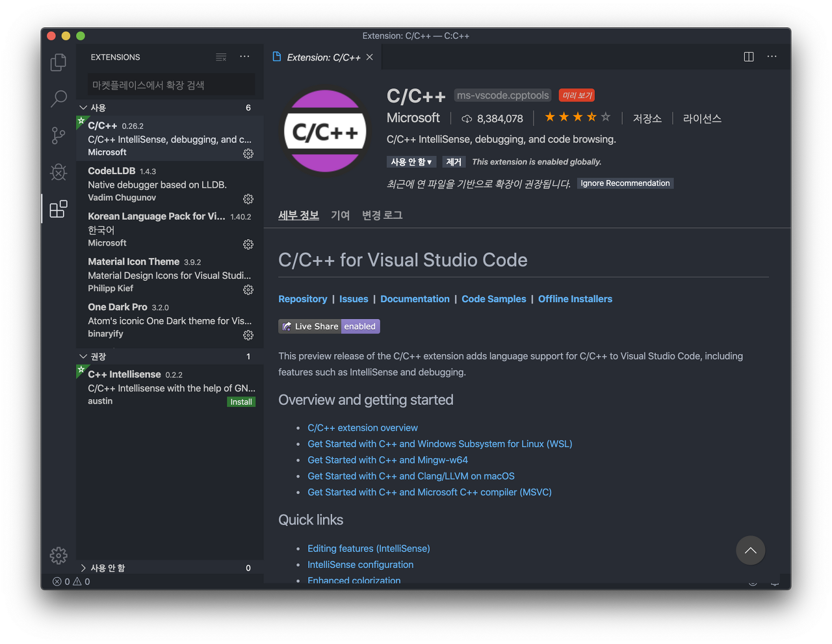Viewport: 832px width, 644px height.
Task: Click the ms-vscode.cpptools identifier badge
Action: (x=503, y=96)
